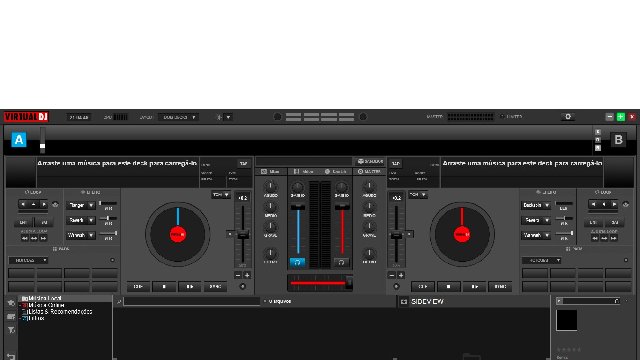Double the loop on deck A

(x=44, y=204)
